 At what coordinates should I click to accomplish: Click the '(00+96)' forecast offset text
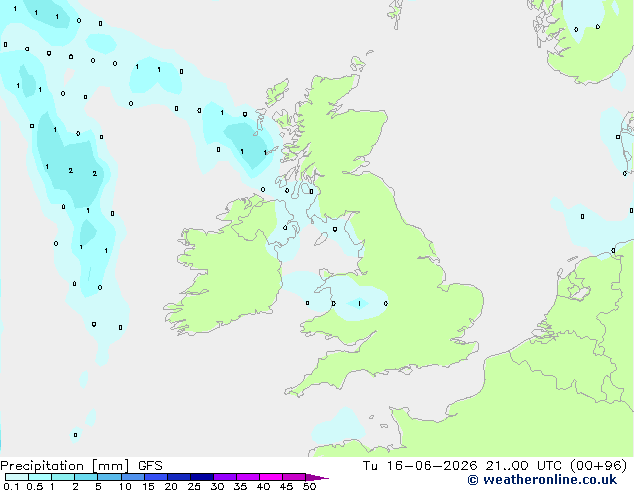[x=598, y=466]
